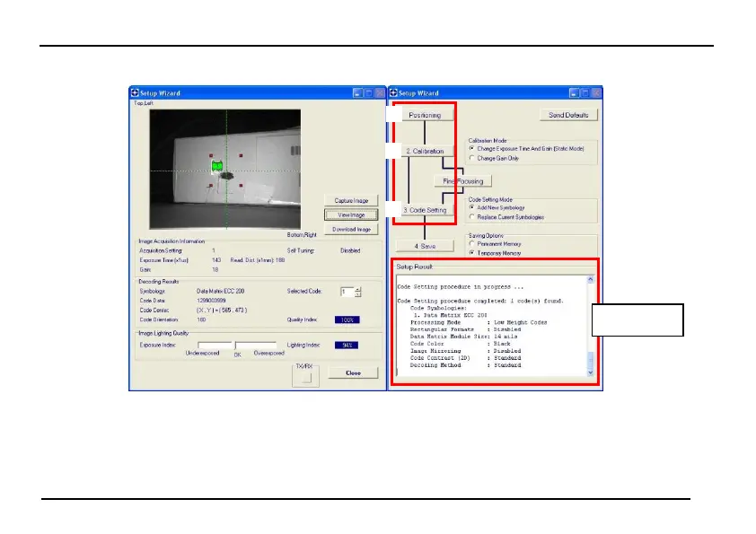Click the View Image button
The image size is (756, 534).
(351, 215)
